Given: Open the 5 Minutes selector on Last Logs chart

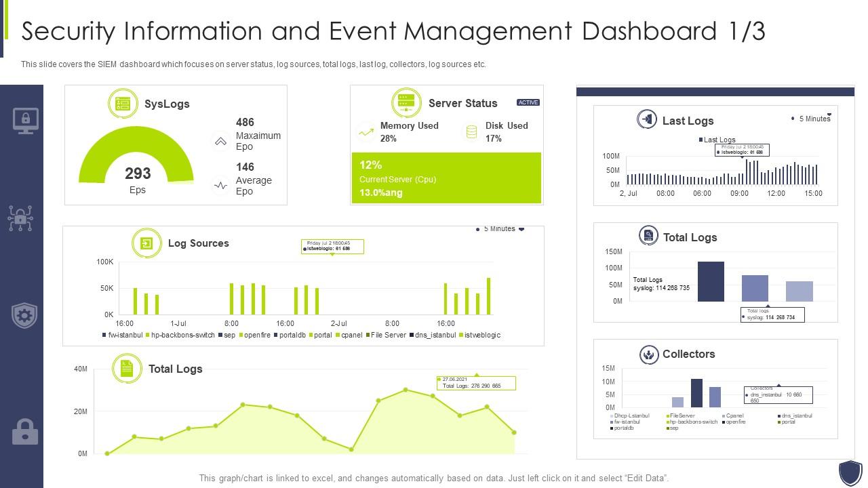Looking at the screenshot, I should (x=812, y=118).
